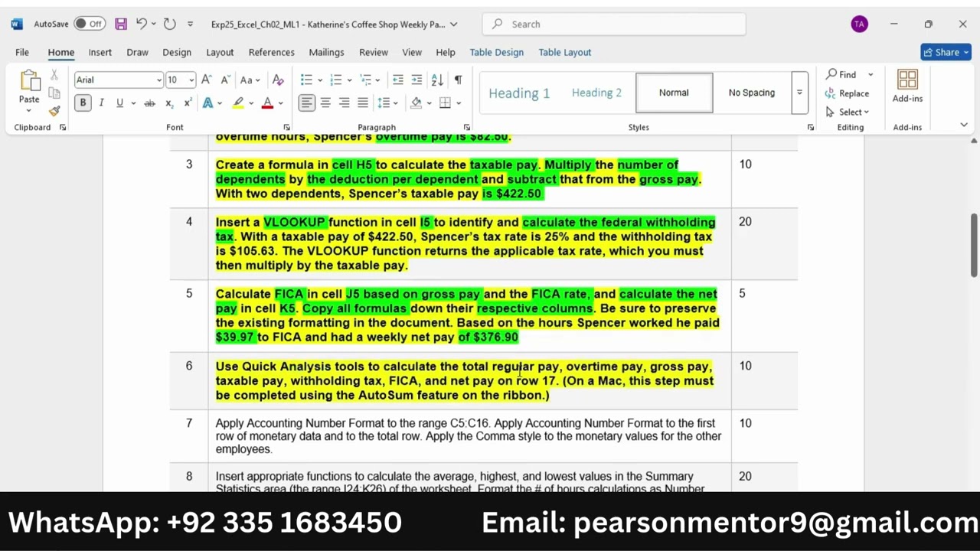Open Change Case Aa dropdown

(x=250, y=80)
